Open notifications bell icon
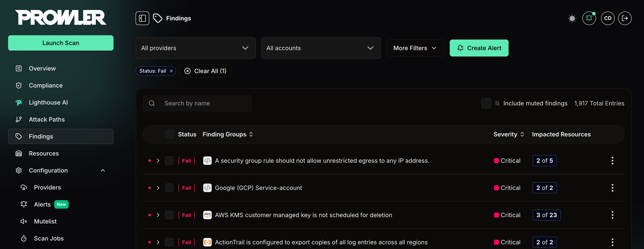This screenshot has height=249, width=644. 589,18
